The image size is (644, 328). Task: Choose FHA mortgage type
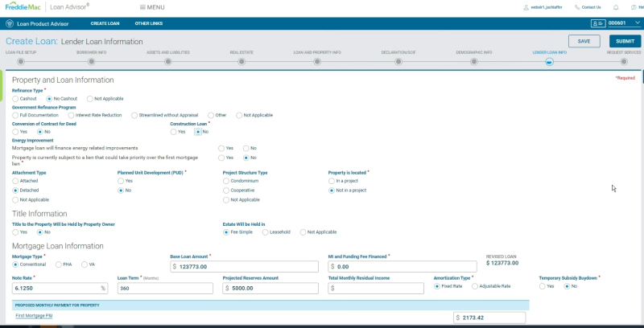coord(59,264)
